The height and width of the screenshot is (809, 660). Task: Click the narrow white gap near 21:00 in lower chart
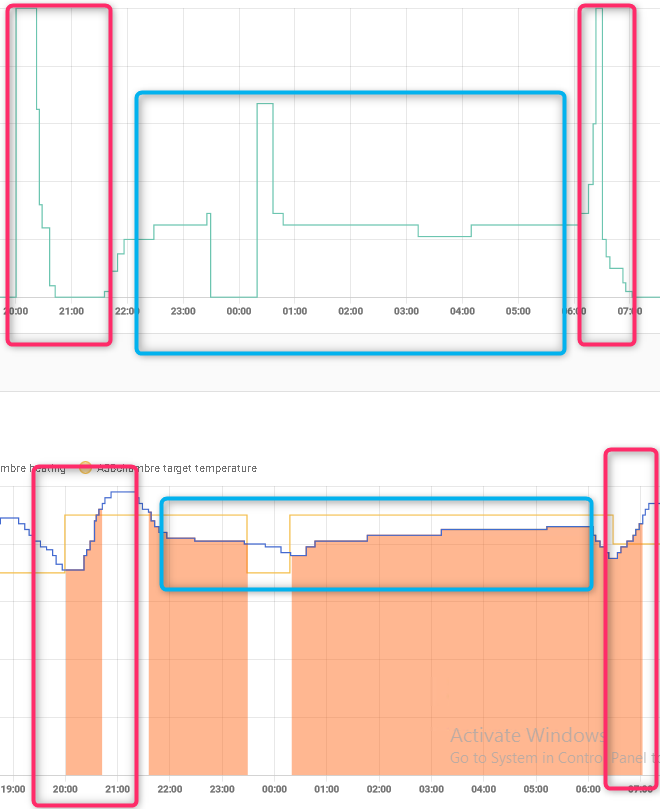coord(125,680)
